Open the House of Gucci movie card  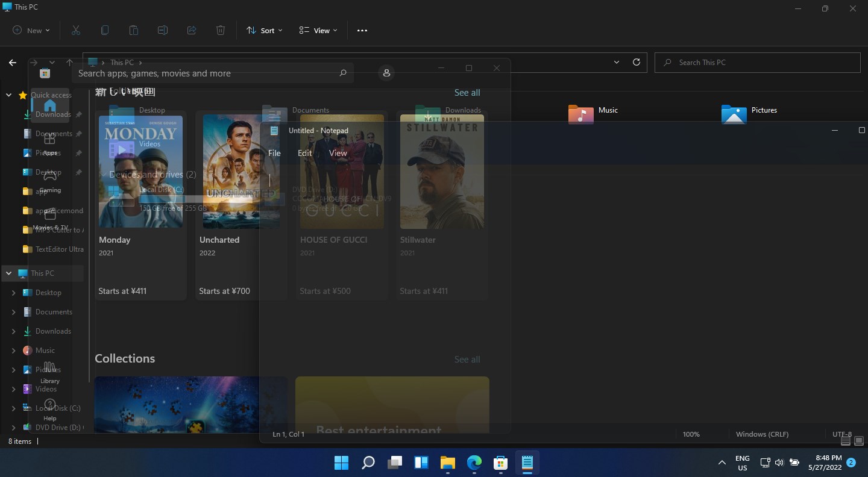pos(342,205)
